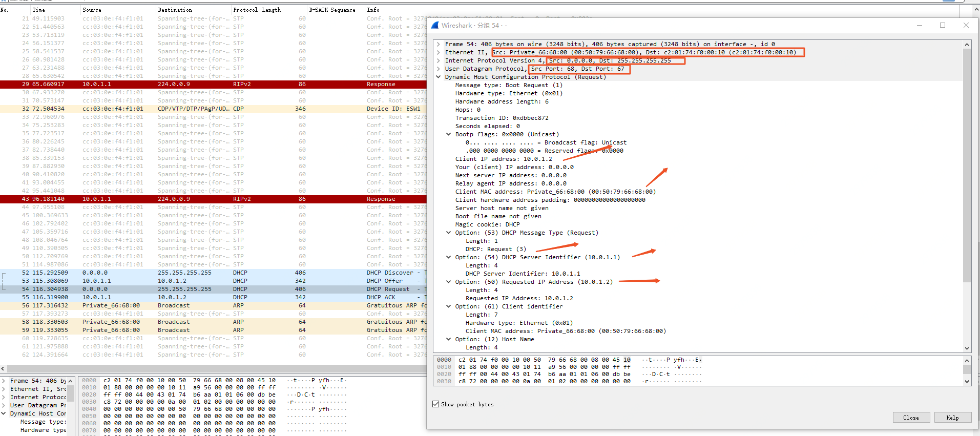Screen dimensions: 980x436
Task: Select packet 43 RIPv2 Response row
Action: pos(213,199)
